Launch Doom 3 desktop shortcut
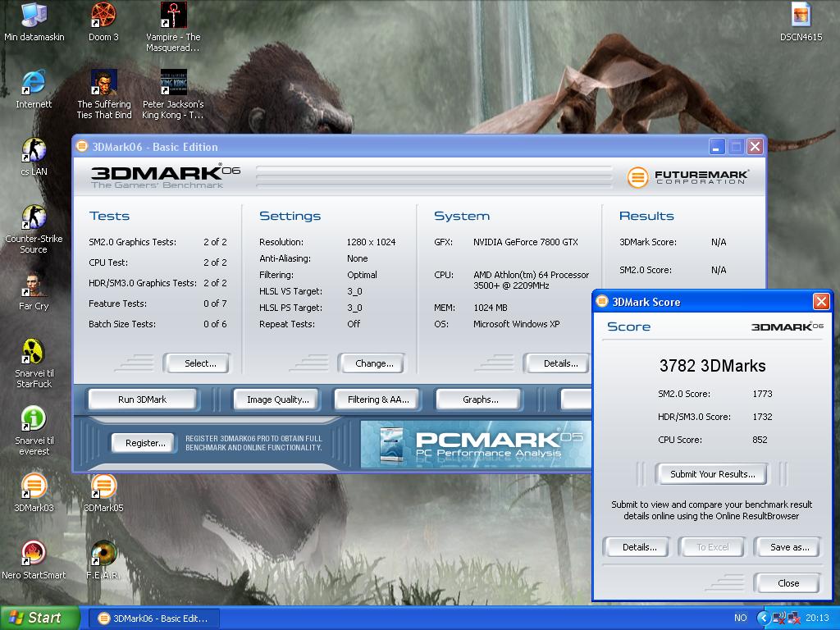Viewport: 840px width, 630px height. [x=103, y=21]
